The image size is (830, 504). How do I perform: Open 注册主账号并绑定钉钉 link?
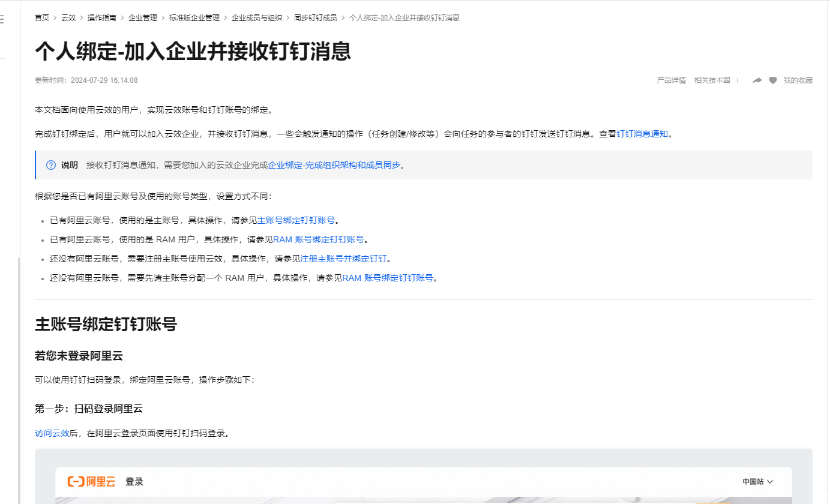click(344, 259)
